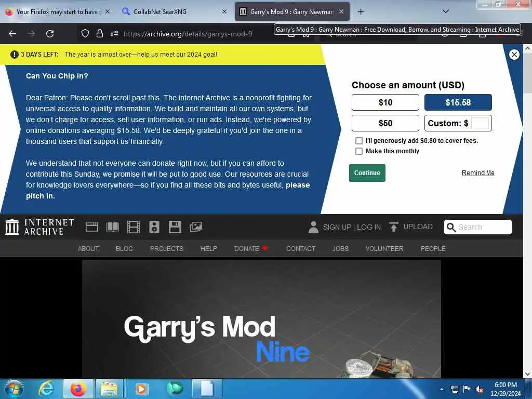Open the PEOPLE menu item
The height and width of the screenshot is (399, 532).
coord(433,249)
